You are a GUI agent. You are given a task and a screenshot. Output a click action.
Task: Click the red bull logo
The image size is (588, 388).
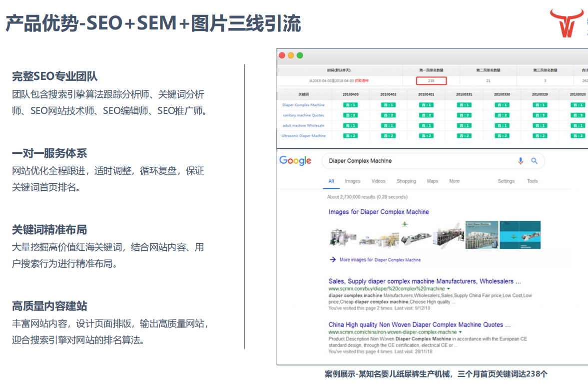(x=567, y=23)
